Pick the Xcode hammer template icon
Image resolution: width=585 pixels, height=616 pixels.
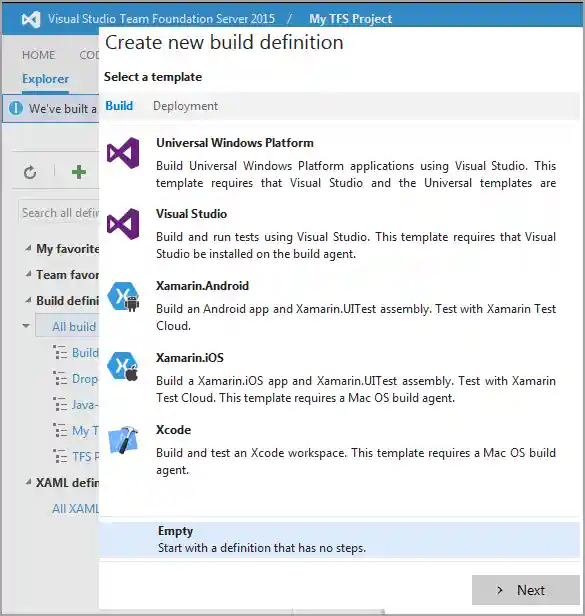pos(123,440)
